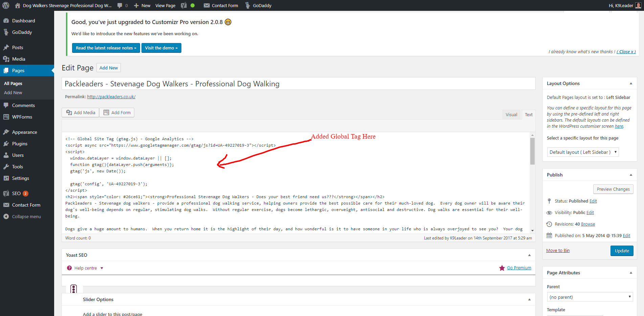Screen dimensions: 644x316
Task: Open the Default layout dropdown
Action: point(583,152)
